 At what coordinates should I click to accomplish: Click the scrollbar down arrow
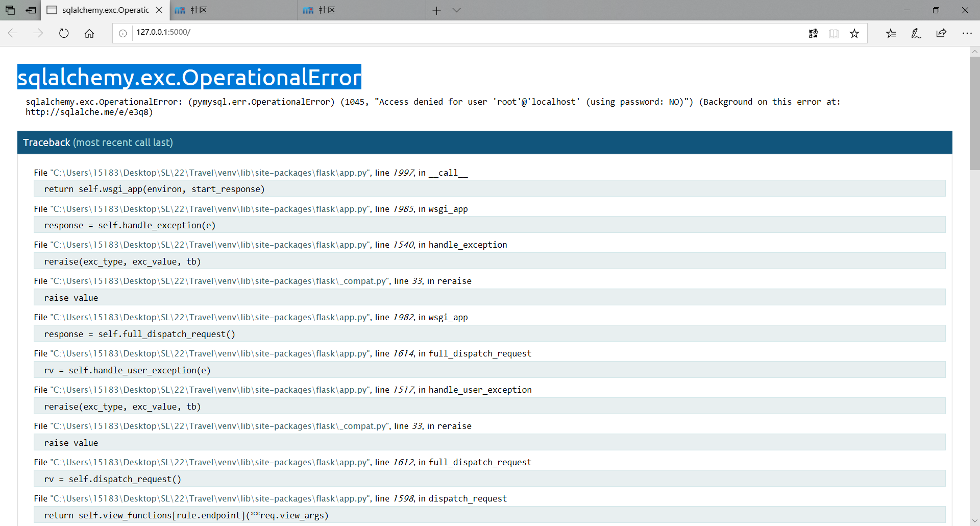click(x=974, y=520)
